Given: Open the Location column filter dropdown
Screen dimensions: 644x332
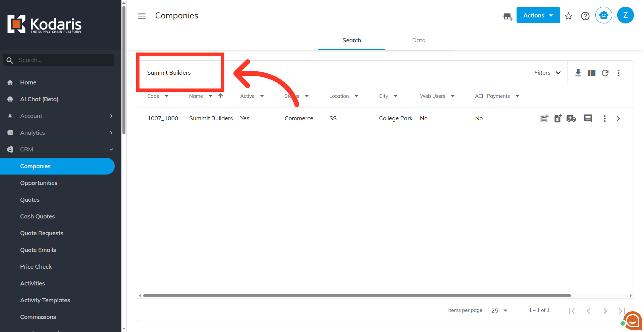Looking at the screenshot, I should coord(356,96).
